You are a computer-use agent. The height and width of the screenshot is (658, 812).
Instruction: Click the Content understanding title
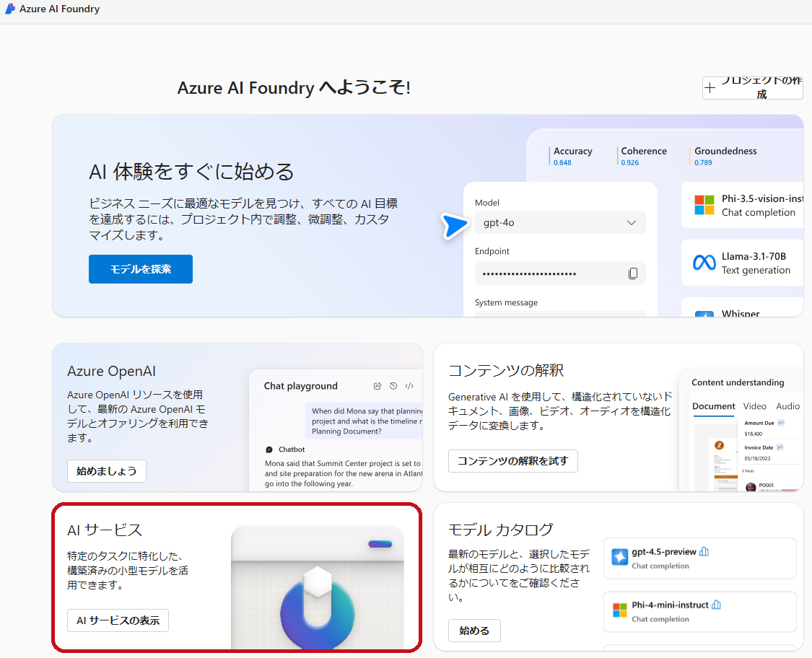click(x=738, y=382)
